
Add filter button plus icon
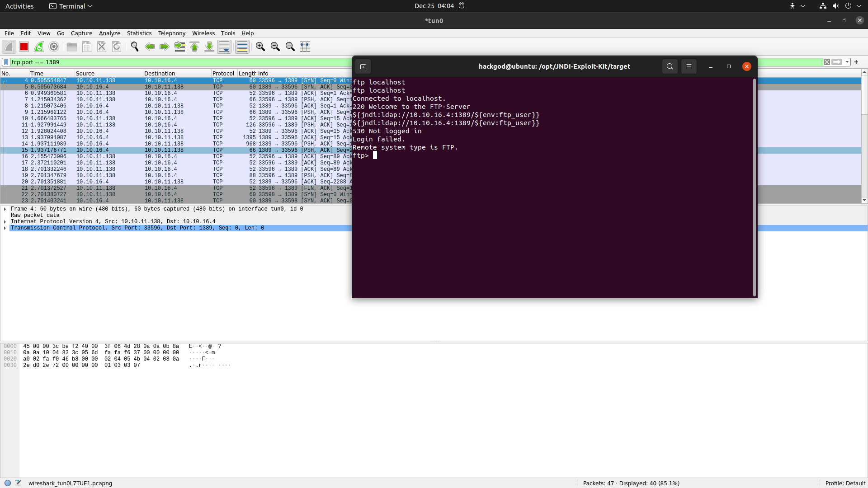click(856, 62)
